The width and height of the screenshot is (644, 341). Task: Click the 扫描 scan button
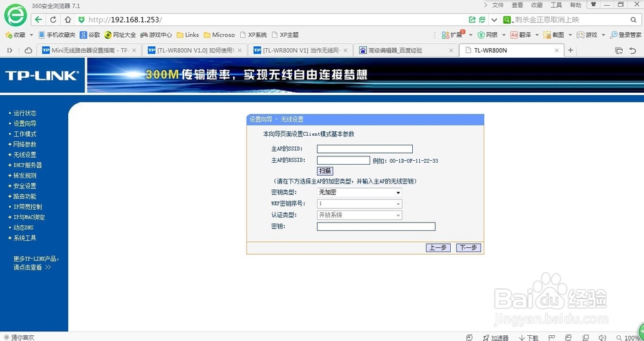325,171
